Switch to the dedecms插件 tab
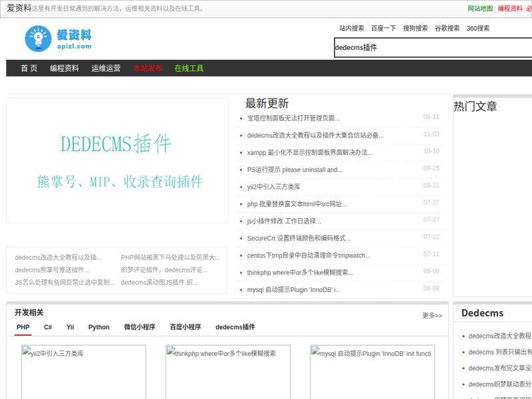Image resolution: width=532 pixels, height=399 pixels. [x=235, y=327]
